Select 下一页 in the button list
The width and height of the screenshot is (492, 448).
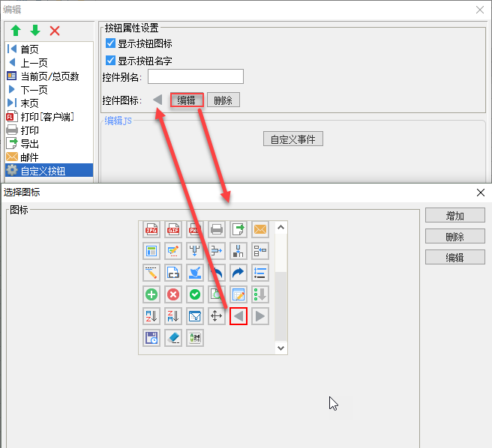(x=49, y=90)
